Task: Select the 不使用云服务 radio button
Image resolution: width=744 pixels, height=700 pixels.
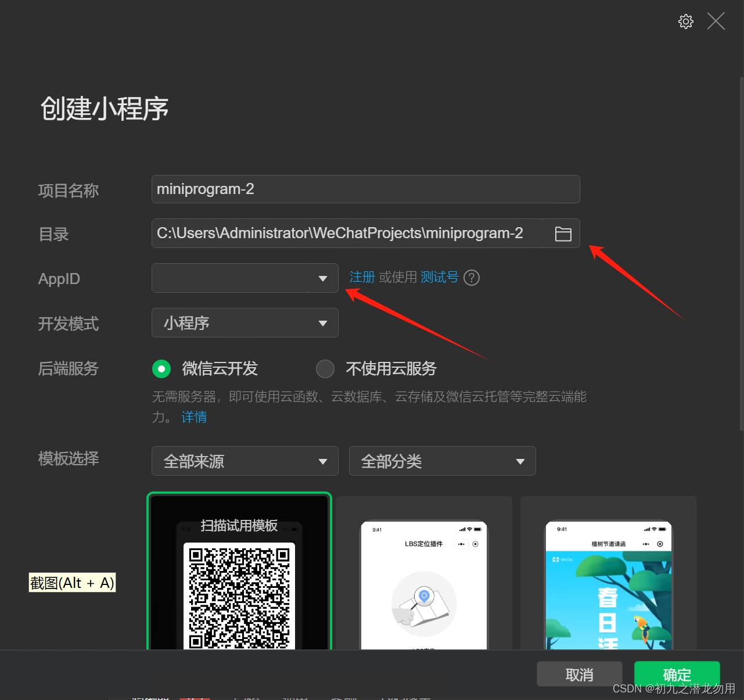Action: click(x=325, y=368)
